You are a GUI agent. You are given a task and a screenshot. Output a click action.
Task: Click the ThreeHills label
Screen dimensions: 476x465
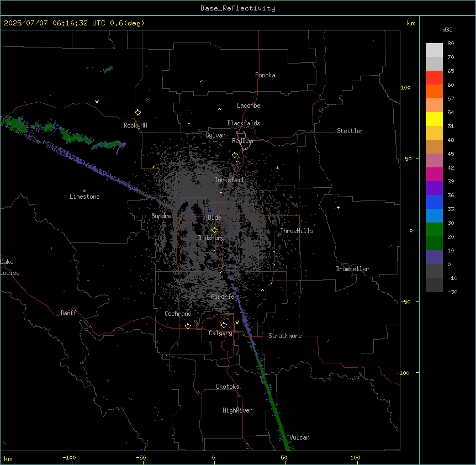coord(297,231)
